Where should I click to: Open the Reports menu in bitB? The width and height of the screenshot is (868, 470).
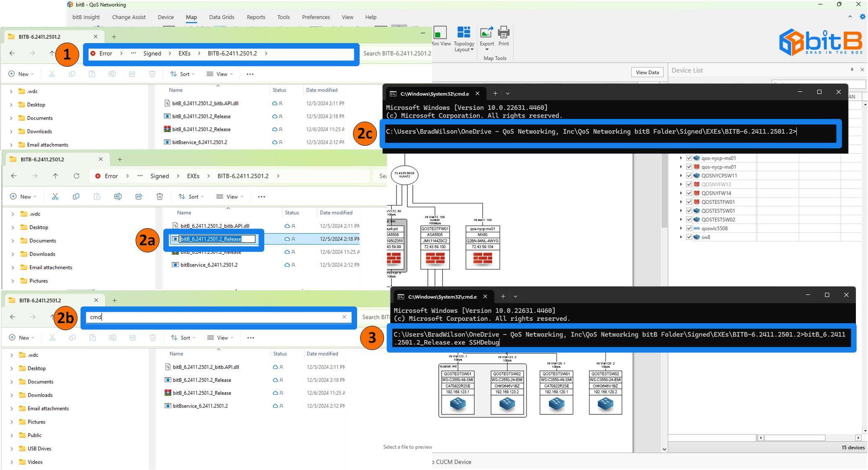pos(256,17)
